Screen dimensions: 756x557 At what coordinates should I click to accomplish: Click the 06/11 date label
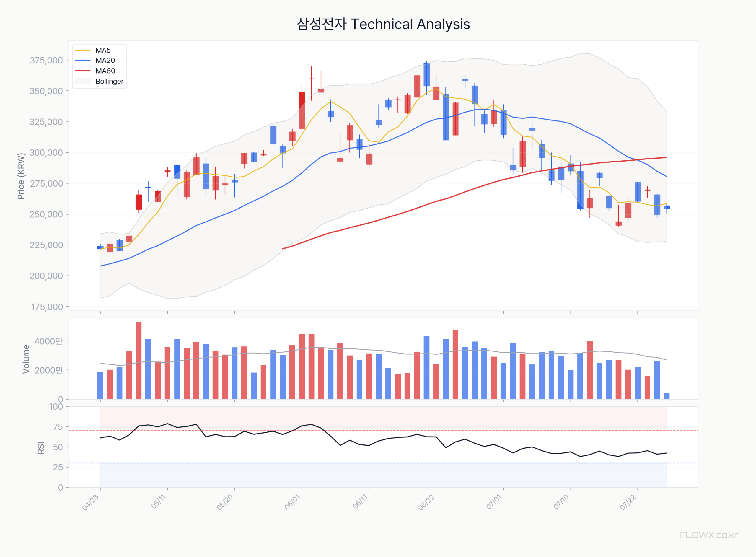coord(360,501)
